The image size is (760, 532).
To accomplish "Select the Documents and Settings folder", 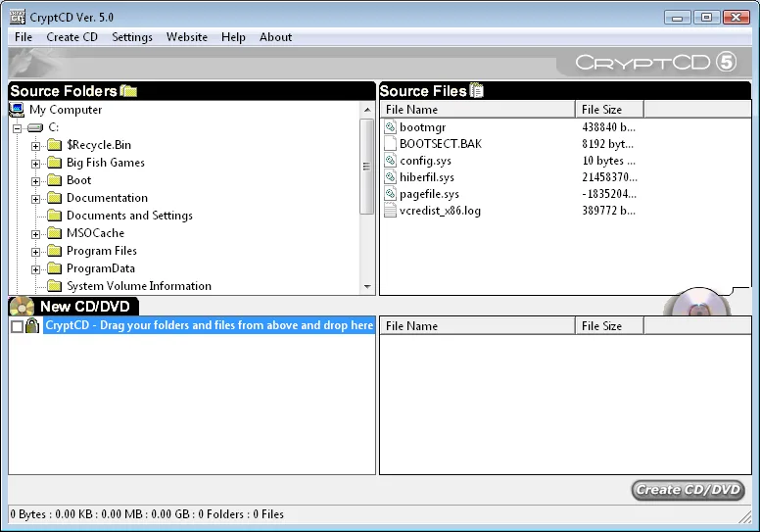I will (129, 216).
